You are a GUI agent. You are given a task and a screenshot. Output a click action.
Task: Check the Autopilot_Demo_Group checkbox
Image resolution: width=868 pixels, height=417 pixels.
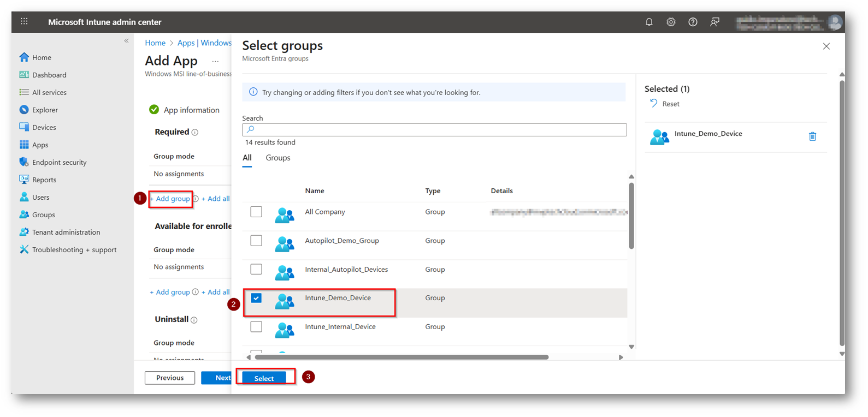[256, 241]
